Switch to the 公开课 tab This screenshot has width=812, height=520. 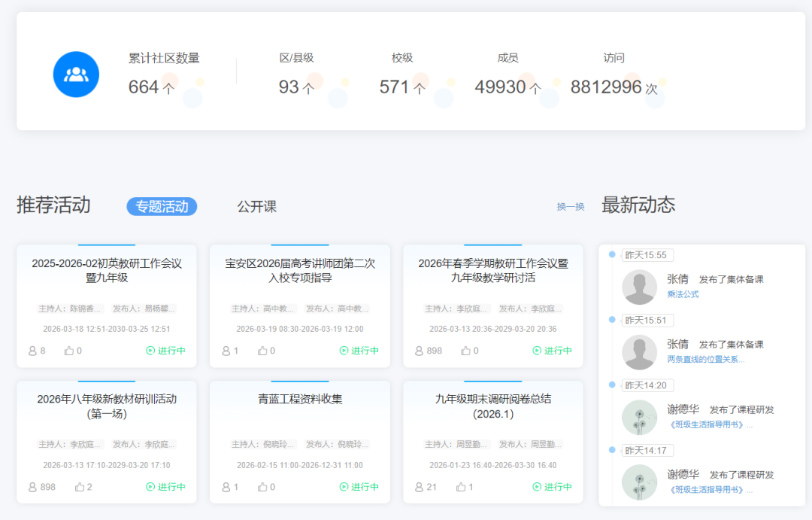(257, 206)
